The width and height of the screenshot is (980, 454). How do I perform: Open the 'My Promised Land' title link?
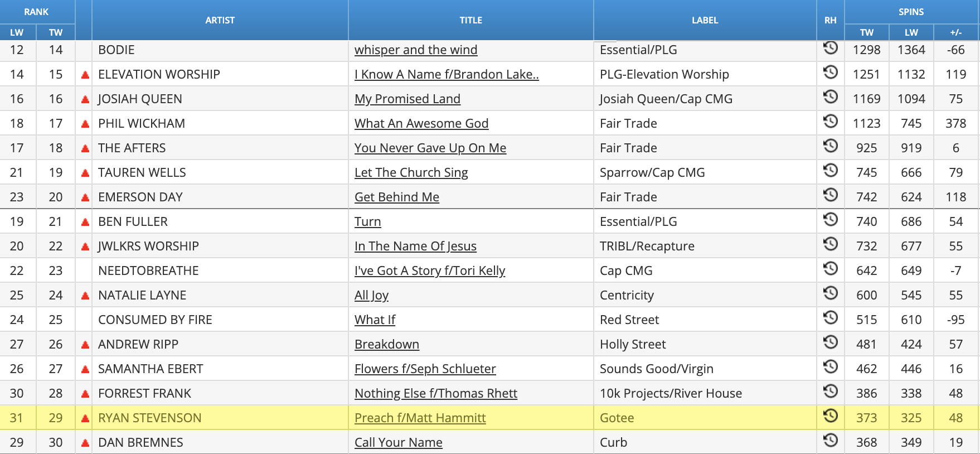point(407,99)
